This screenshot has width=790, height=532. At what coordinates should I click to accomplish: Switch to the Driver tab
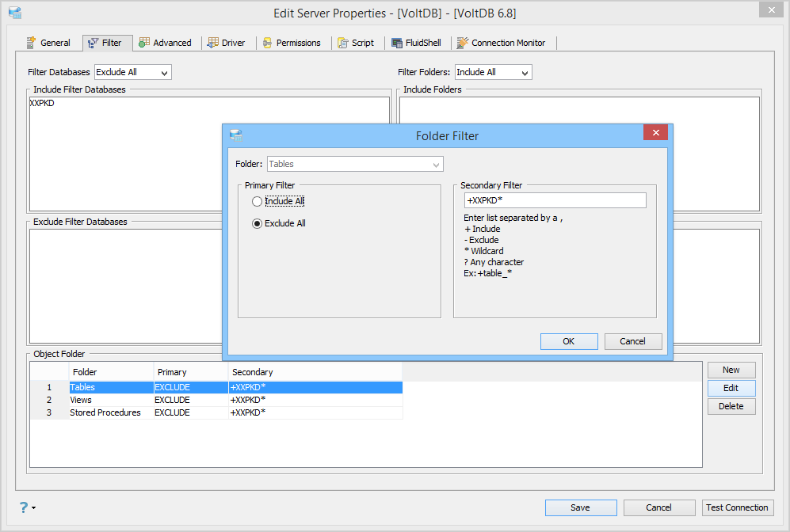tap(227, 43)
